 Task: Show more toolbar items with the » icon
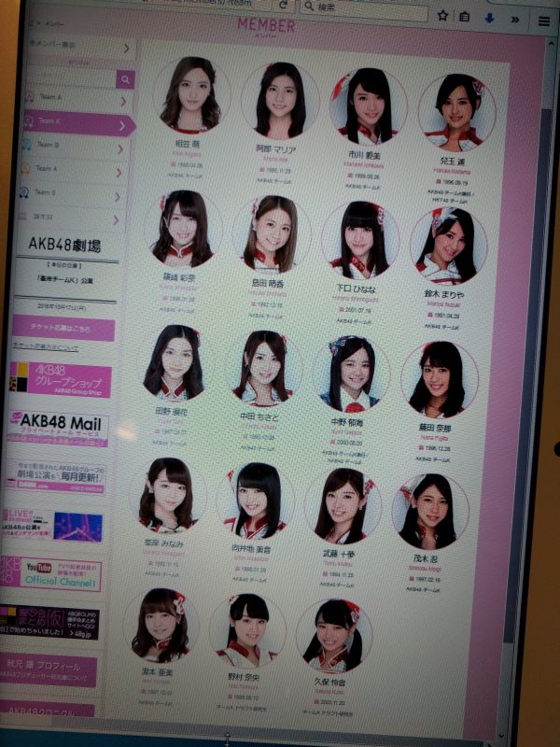click(515, 20)
